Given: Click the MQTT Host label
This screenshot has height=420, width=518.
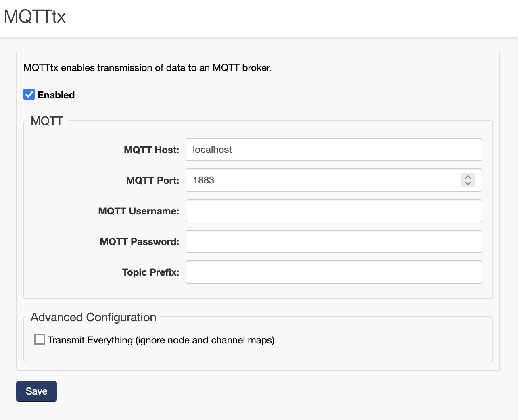Looking at the screenshot, I should coord(151,150).
